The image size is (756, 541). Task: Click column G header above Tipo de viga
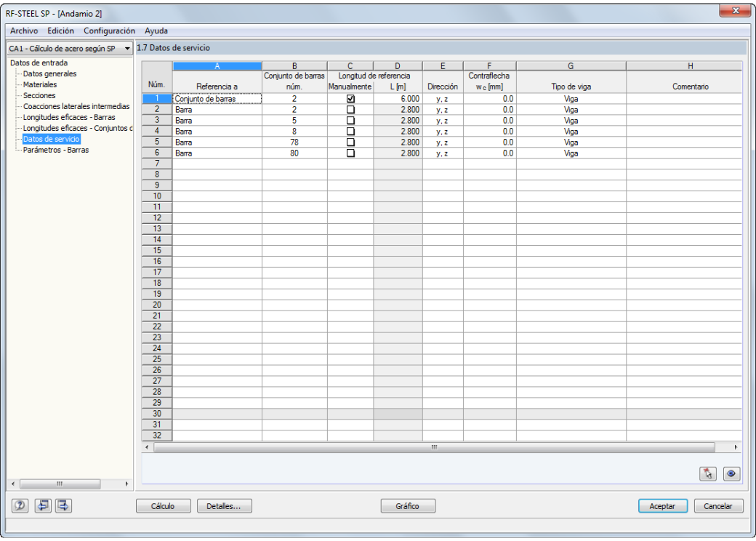(571, 66)
